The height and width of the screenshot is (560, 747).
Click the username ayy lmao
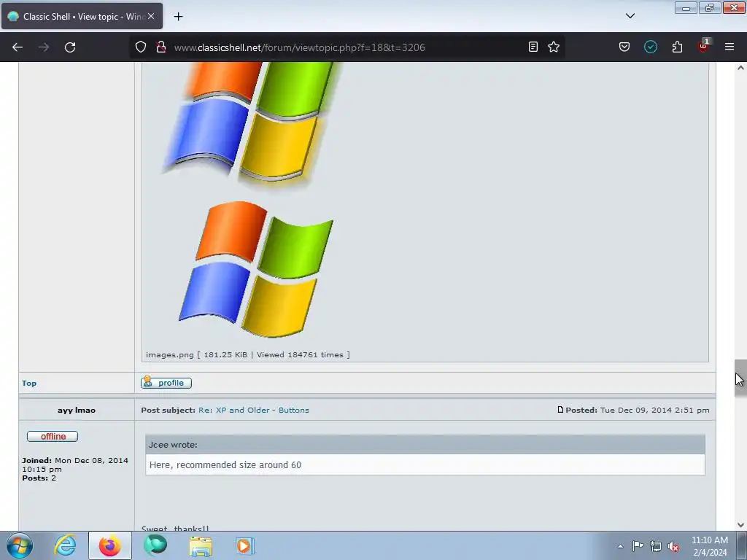point(77,410)
